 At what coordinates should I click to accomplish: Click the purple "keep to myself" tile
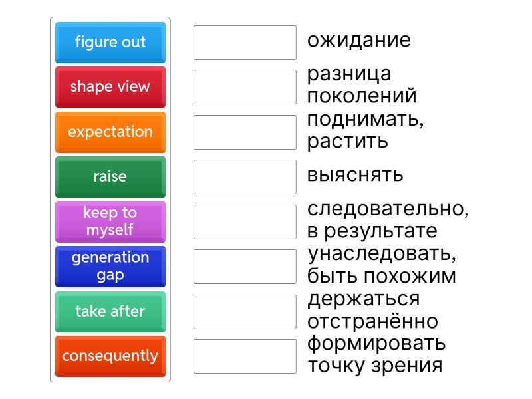pos(110,221)
